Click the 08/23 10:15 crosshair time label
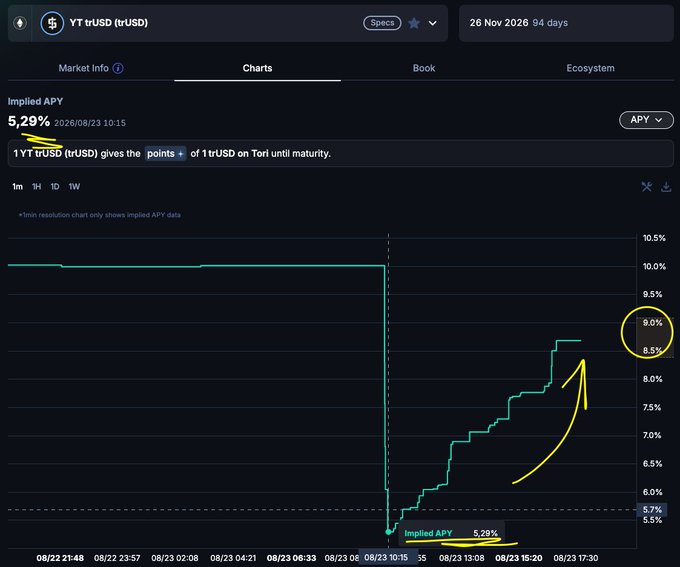The width and height of the screenshot is (680, 567). [x=386, y=557]
